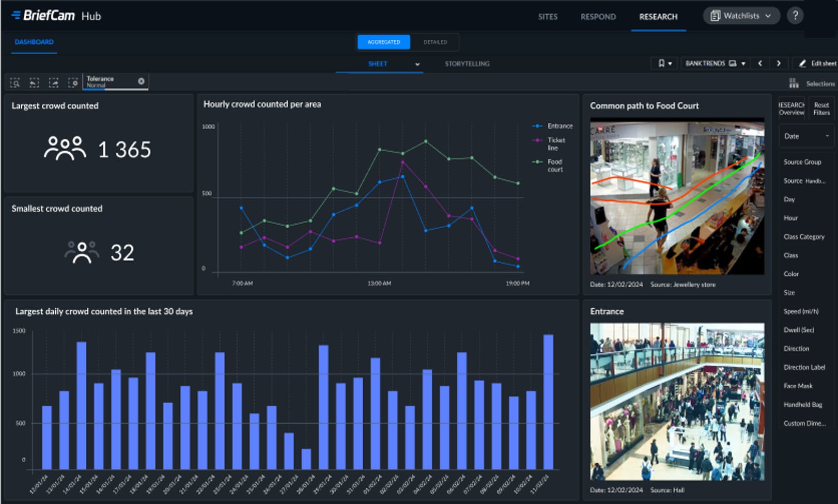Open the BANK TRENDS sheet dropdown
Image resolution: width=838 pixels, height=504 pixels.
click(x=715, y=64)
